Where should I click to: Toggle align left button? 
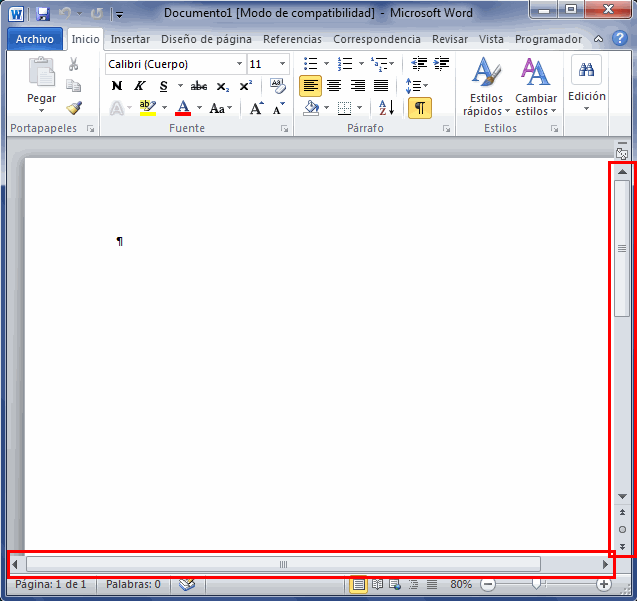(x=310, y=86)
